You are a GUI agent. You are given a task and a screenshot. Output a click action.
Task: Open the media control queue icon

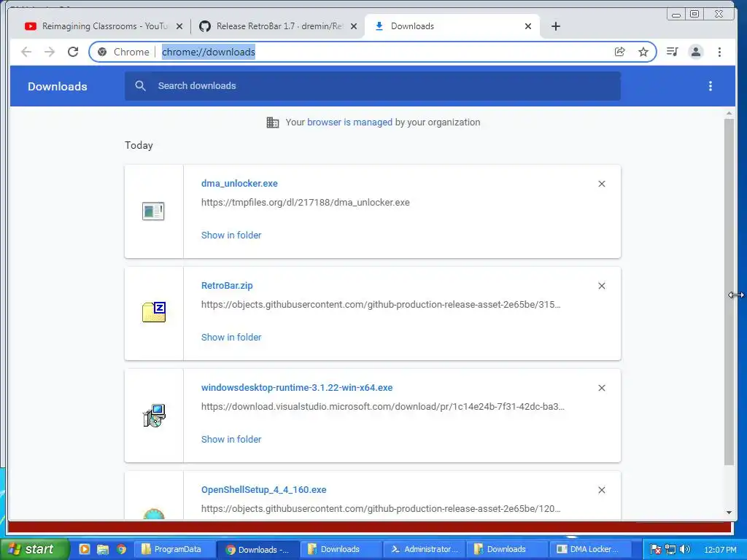point(672,52)
